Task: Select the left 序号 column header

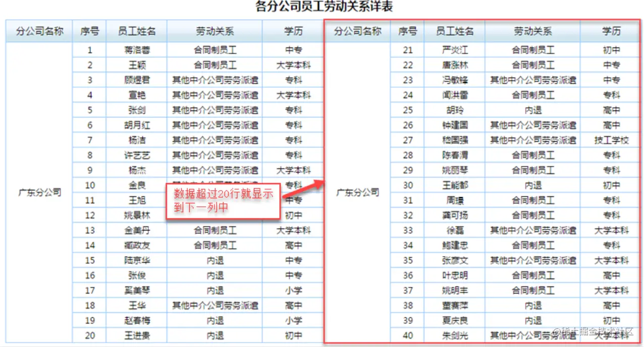Action: pos(89,31)
